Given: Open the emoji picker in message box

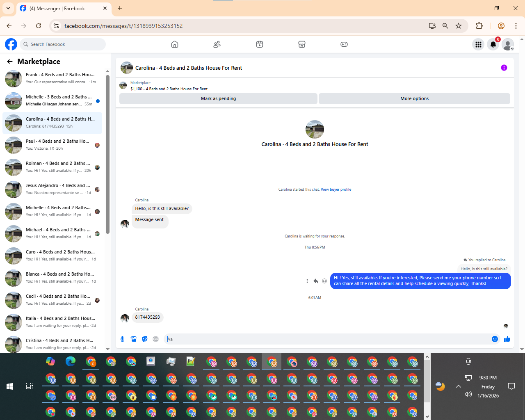Looking at the screenshot, I should (495, 339).
